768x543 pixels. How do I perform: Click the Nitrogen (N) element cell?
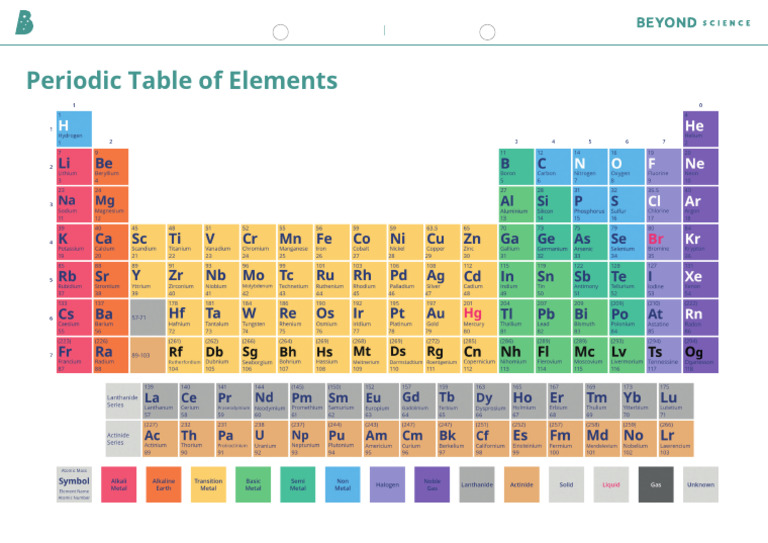(590, 167)
